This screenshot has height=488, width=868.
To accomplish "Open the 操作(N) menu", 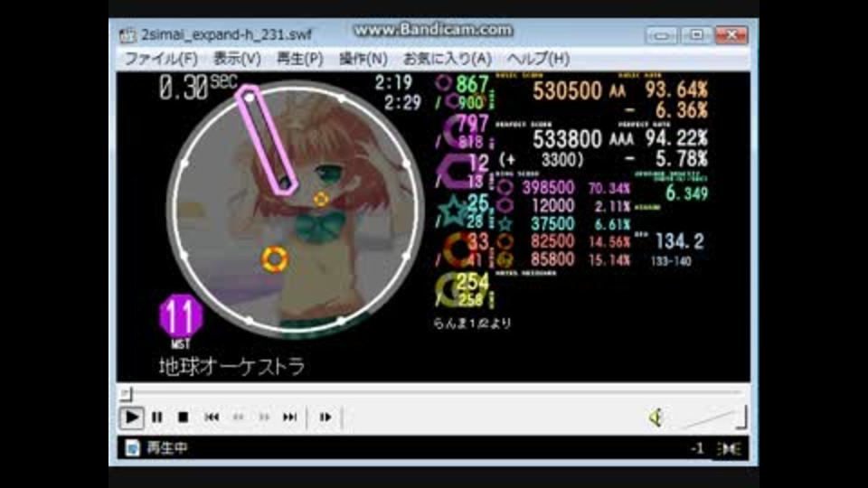I will point(363,59).
